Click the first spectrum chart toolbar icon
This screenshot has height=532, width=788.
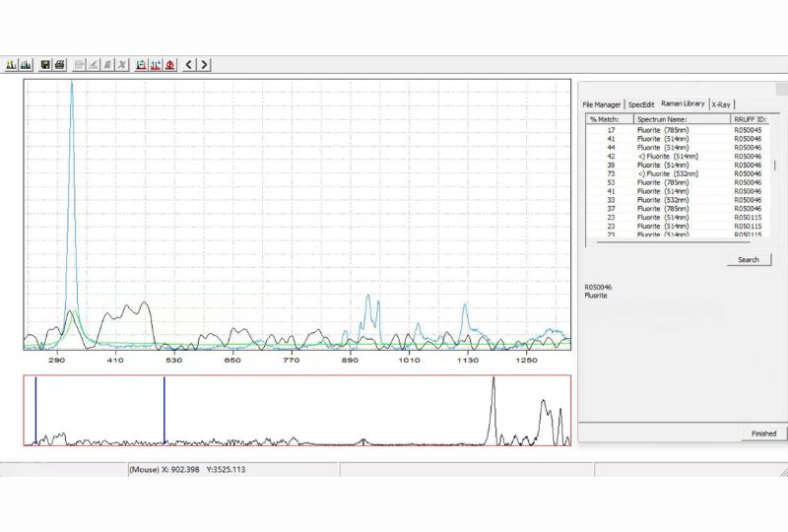(x=11, y=65)
